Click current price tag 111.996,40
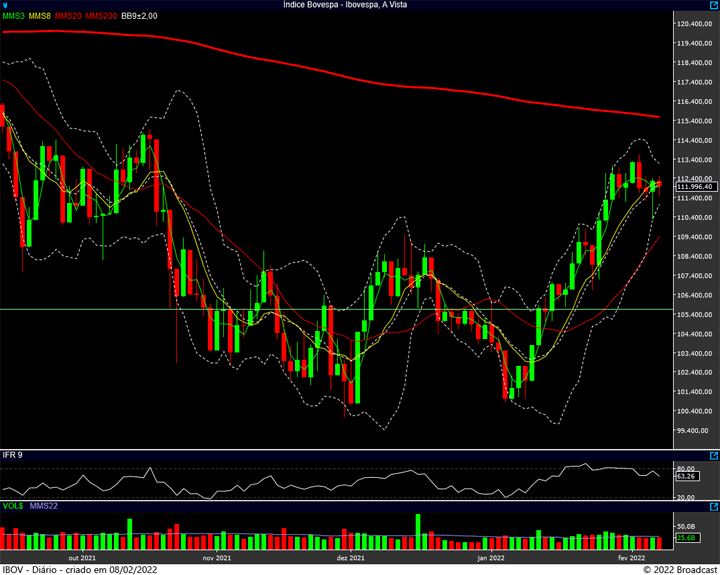The image size is (720, 575). pyautogui.click(x=696, y=186)
